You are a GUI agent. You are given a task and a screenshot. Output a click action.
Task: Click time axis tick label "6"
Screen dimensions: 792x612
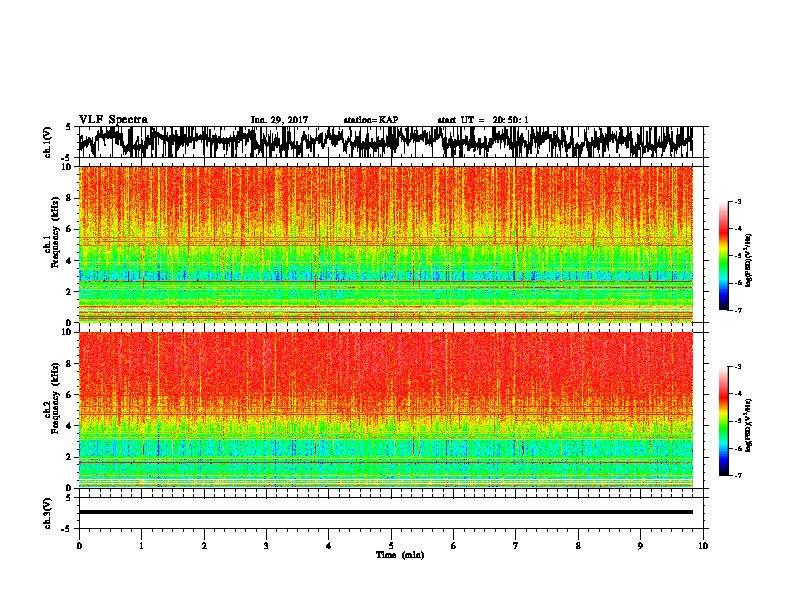click(453, 546)
